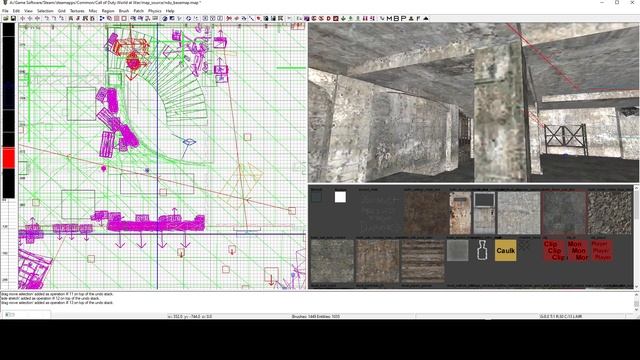Viewport: 640px width, 360px height.
Task: Select the mossy concrete texture thumbnail
Action: (x=332, y=261)
